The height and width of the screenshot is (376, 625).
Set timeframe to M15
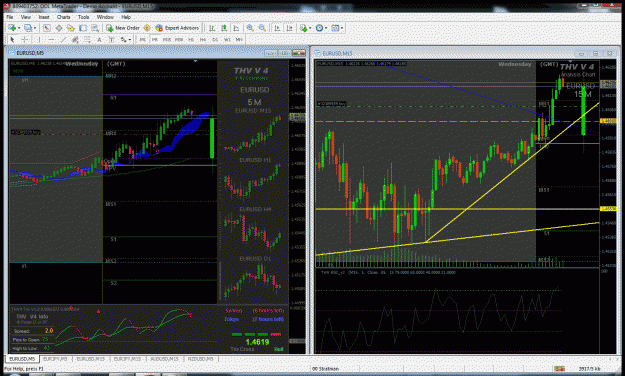(167, 39)
